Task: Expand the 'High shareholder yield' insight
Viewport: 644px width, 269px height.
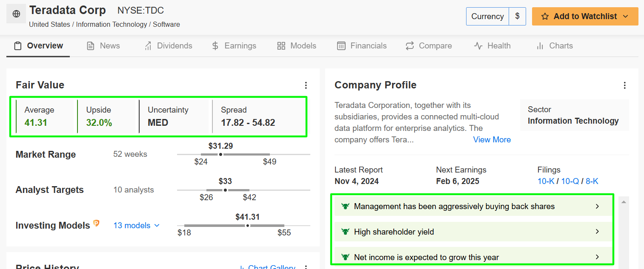Action: tap(473, 232)
